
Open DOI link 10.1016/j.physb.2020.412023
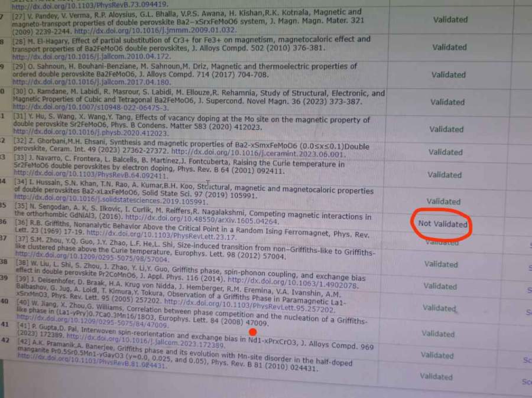click(x=90, y=132)
